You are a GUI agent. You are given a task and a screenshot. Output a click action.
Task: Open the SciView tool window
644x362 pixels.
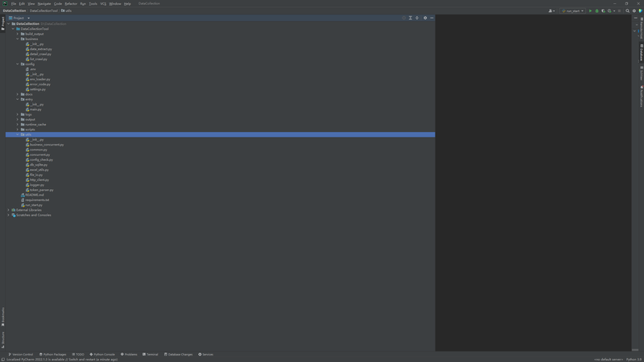(641, 73)
